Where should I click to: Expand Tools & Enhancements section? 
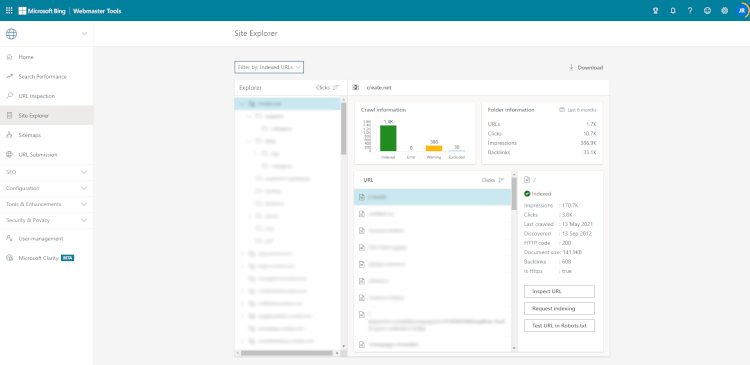coord(47,204)
